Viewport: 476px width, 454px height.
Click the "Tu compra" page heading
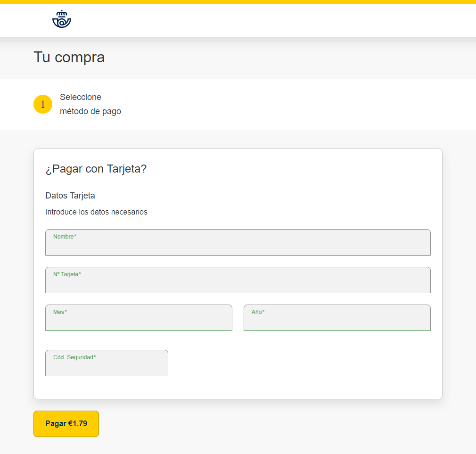pos(69,58)
